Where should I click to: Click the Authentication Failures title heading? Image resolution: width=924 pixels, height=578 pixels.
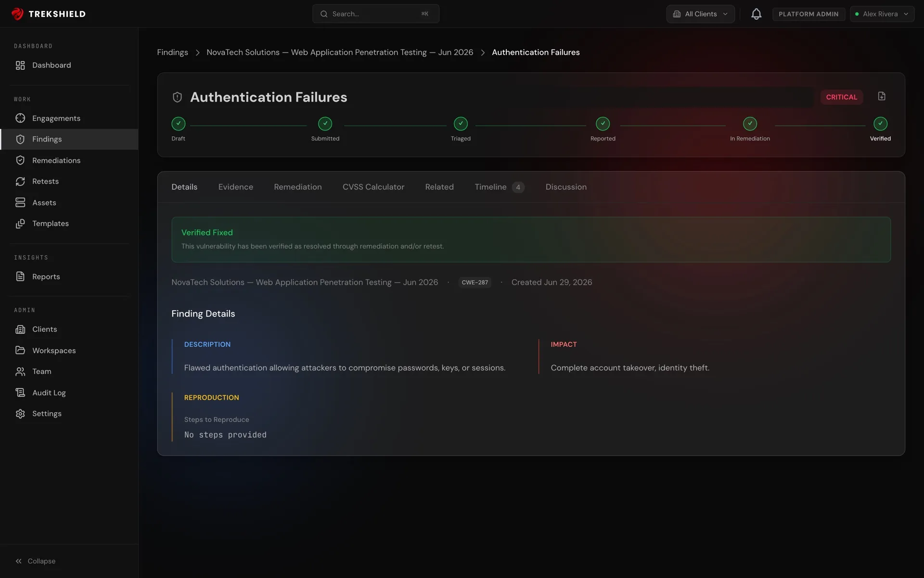269,97
